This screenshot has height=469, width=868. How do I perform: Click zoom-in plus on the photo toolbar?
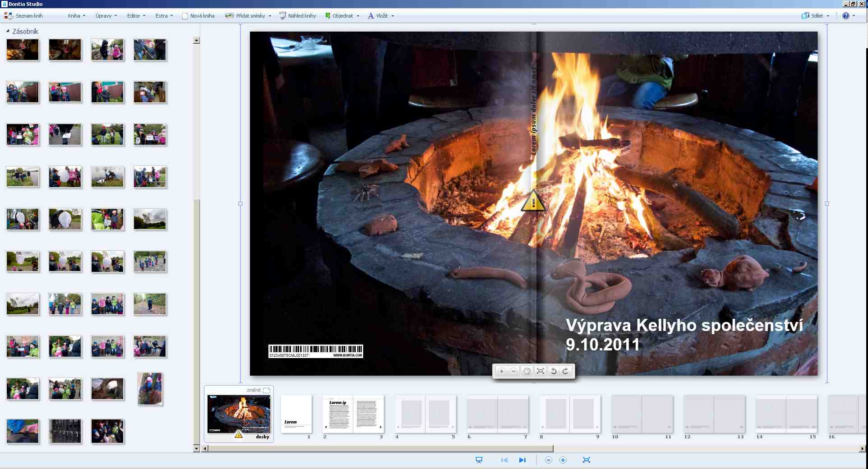(x=501, y=371)
